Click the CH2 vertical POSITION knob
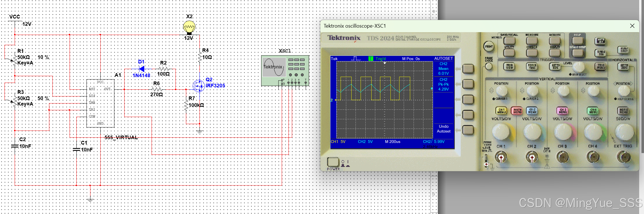The height and width of the screenshot is (214, 644). [x=532, y=91]
